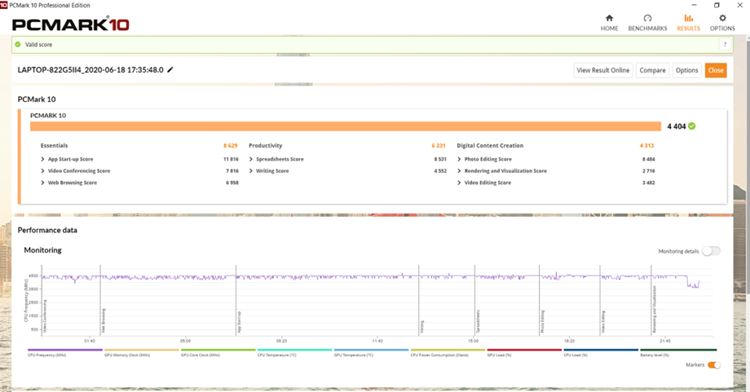Click the pencil icon to rename result
The width and height of the screenshot is (750, 392).
coord(170,70)
